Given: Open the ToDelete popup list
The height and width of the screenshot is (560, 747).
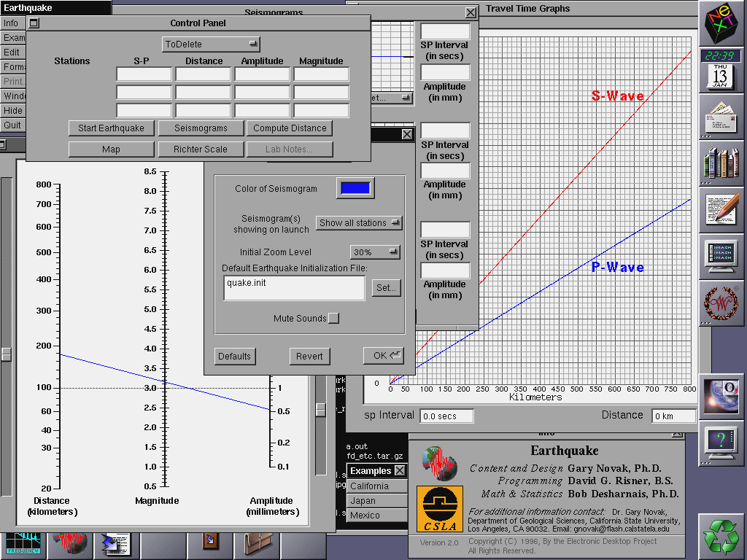Looking at the screenshot, I should (x=211, y=44).
